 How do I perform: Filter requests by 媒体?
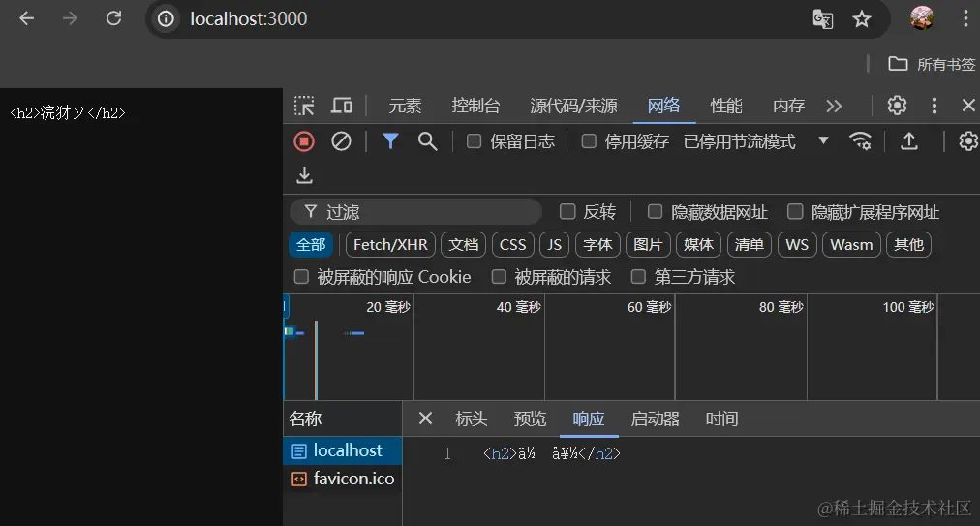coord(698,244)
